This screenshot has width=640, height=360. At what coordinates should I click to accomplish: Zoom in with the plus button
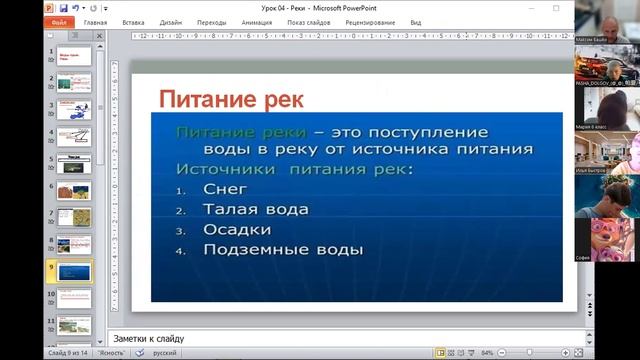coord(565,353)
